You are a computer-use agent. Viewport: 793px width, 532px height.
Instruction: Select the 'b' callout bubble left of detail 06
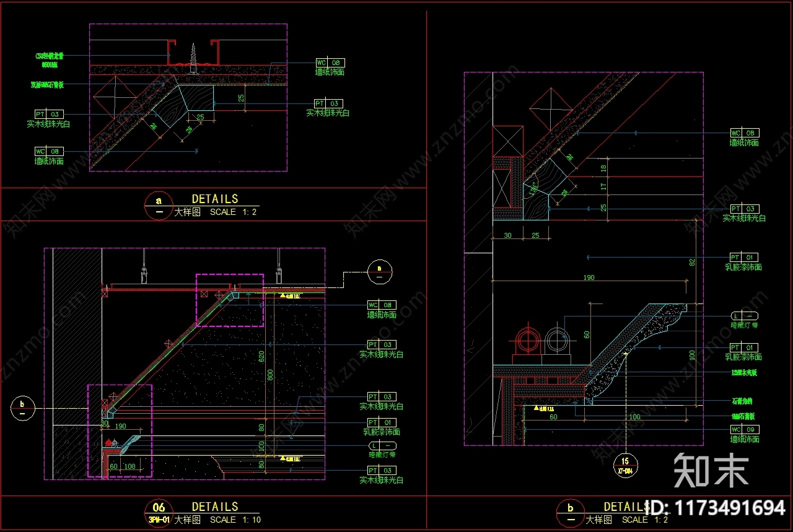[x=22, y=408]
